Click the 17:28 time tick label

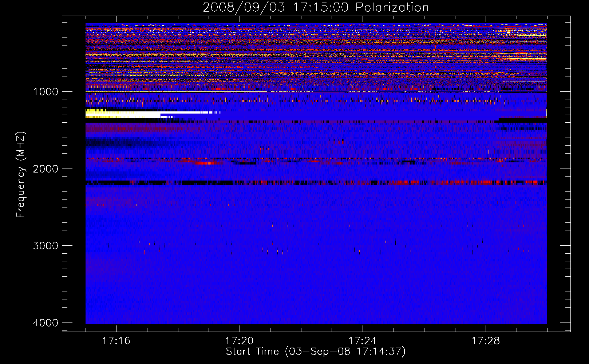(486, 341)
